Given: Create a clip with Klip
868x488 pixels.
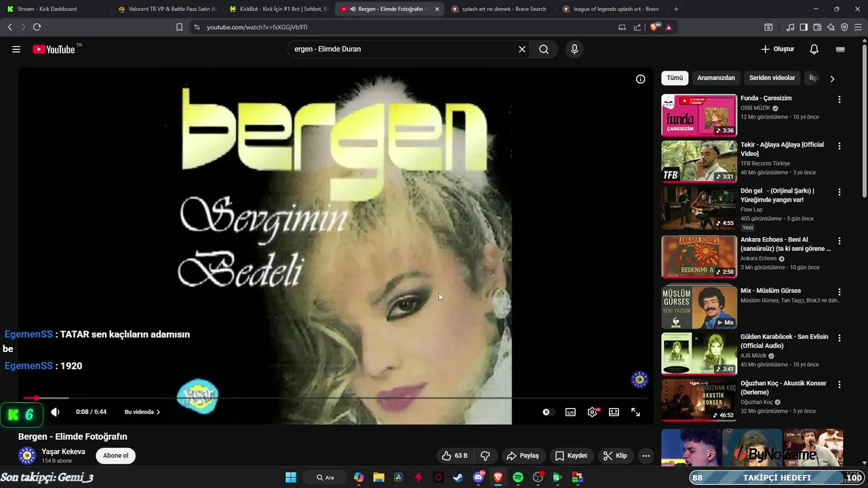Looking at the screenshot, I should [615, 455].
